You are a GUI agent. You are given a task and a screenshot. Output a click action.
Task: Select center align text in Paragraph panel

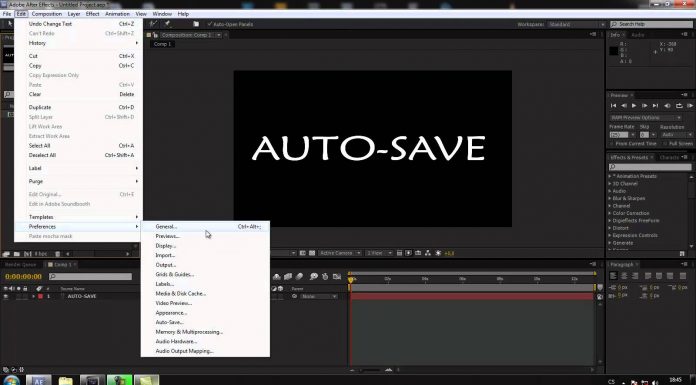624,276
